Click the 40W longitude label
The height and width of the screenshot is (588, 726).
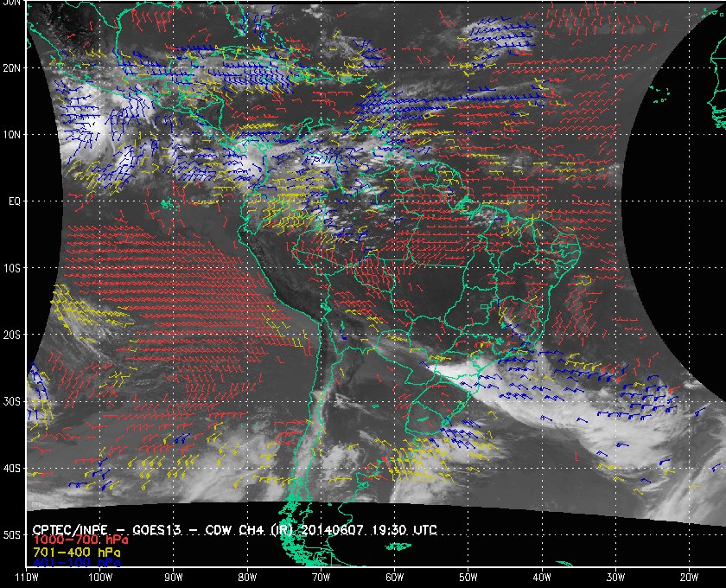coord(542,578)
